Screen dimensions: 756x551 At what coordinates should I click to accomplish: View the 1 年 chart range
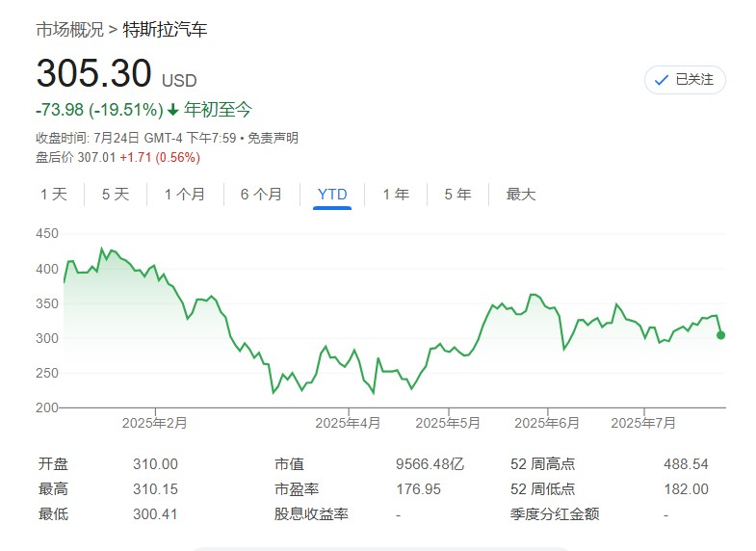(x=396, y=195)
